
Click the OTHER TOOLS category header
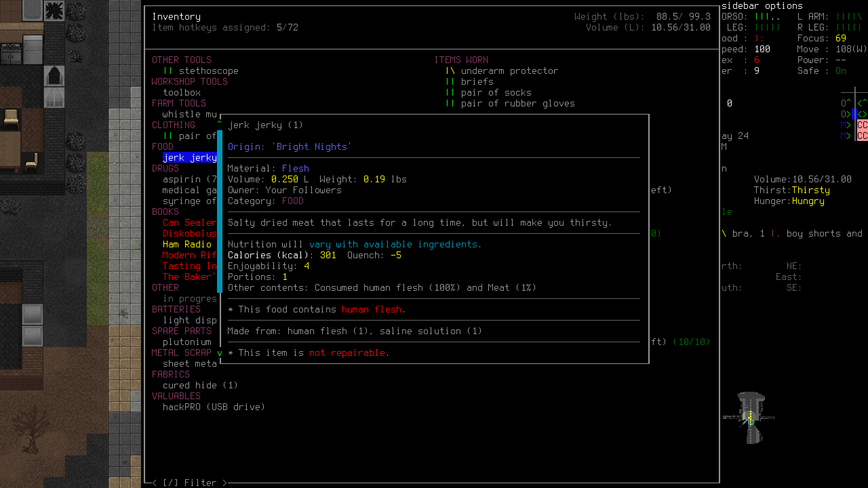[x=181, y=60]
